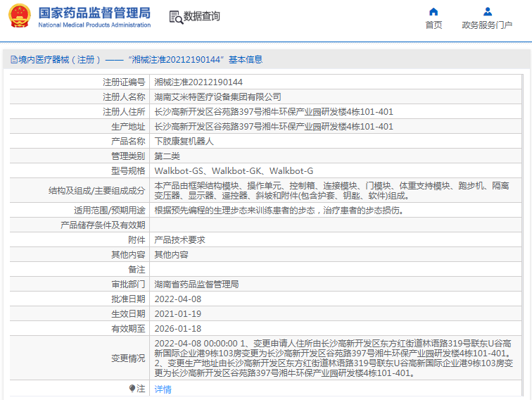Open the 详情 details link
Screen dimensions: 532x400
pyautogui.click(x=163, y=389)
